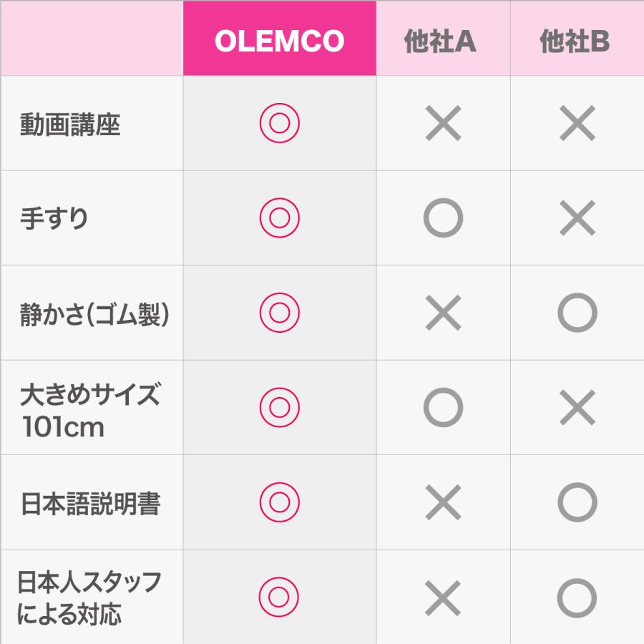
Task: Click the 日本人スタッフによる対応 label
Action: [89, 597]
